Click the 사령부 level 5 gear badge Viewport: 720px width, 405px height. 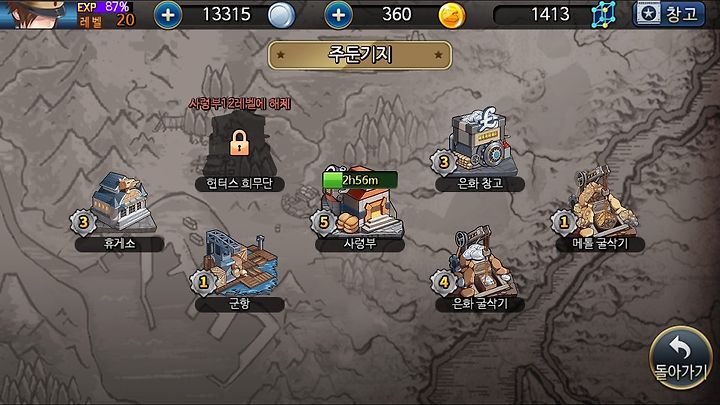(x=324, y=222)
